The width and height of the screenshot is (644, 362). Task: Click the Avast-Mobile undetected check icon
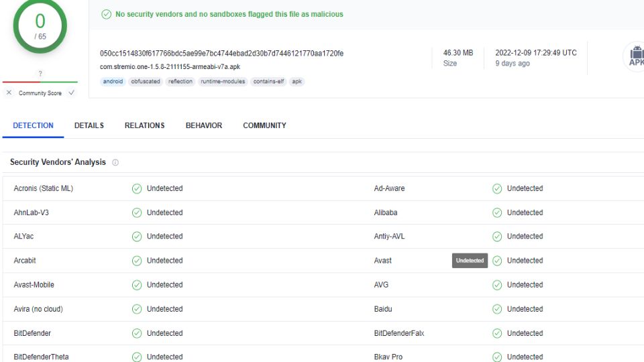pos(137,285)
